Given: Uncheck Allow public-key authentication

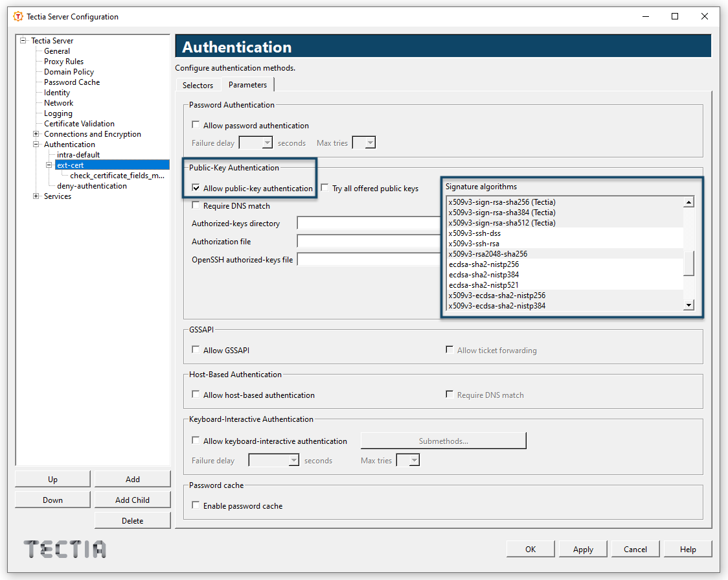Looking at the screenshot, I should [196, 187].
